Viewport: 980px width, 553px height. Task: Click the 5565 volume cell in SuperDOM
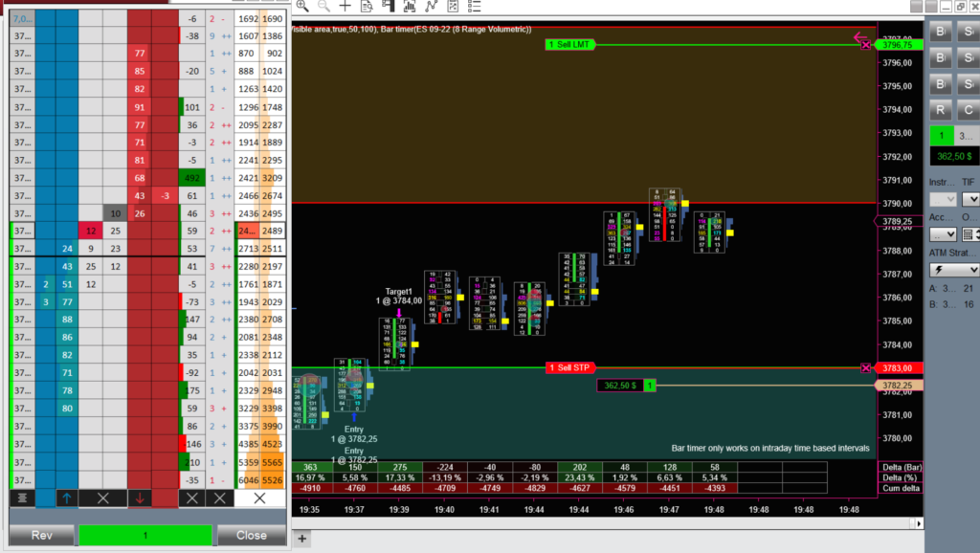click(x=273, y=462)
